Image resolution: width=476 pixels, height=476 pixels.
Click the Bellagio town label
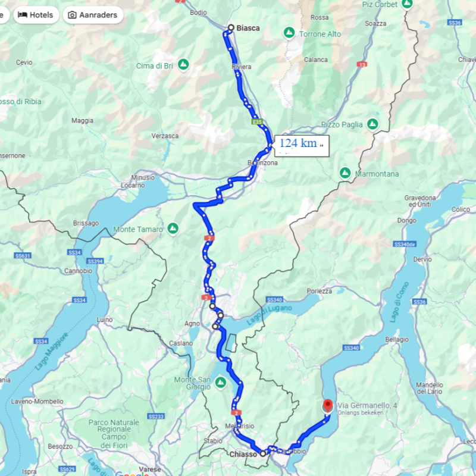point(397,339)
